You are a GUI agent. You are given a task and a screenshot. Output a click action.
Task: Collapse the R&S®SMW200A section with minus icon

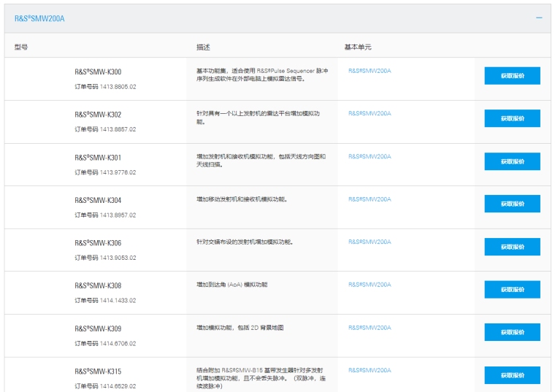coord(539,18)
